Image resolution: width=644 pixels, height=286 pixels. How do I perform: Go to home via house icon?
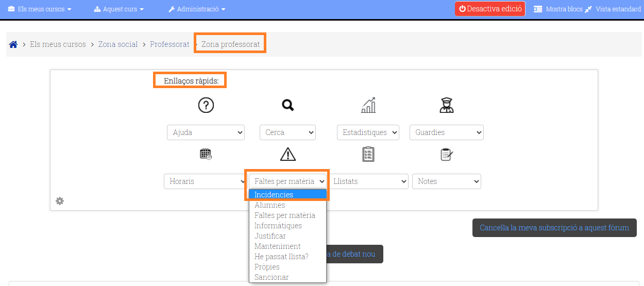point(13,44)
